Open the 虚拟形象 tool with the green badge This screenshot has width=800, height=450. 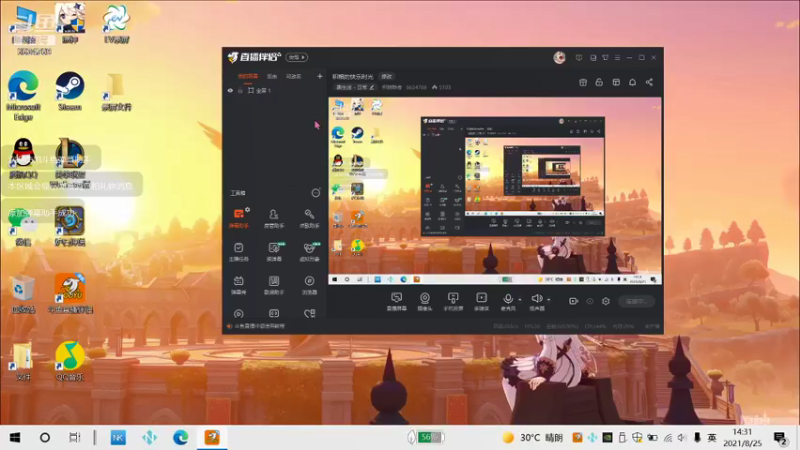(309, 252)
